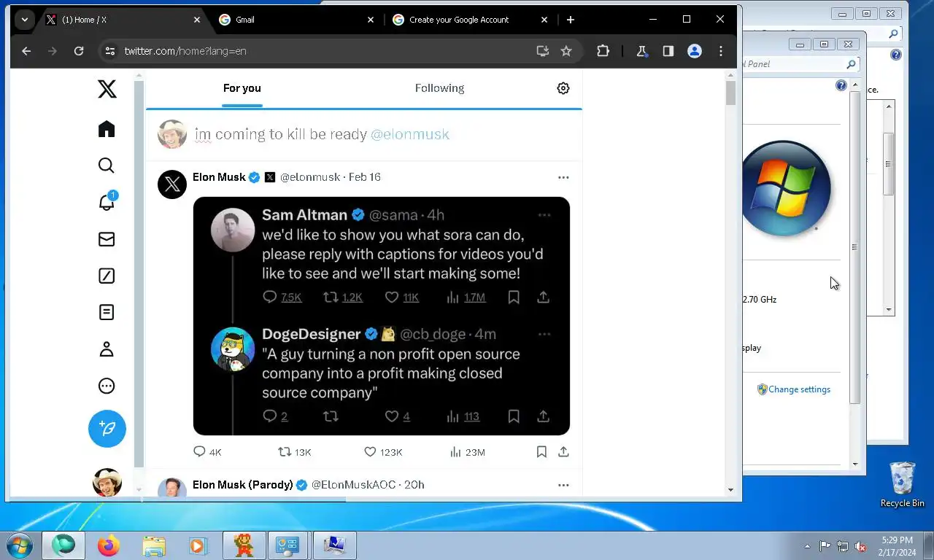Open Chrome Labs flask icon
Viewport: 934px width, 560px height.
pos(642,51)
